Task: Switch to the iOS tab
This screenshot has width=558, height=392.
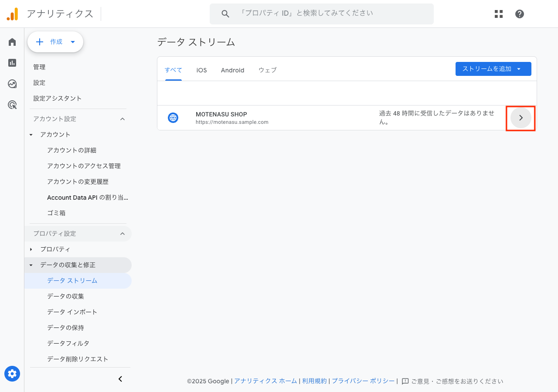Action: point(201,70)
